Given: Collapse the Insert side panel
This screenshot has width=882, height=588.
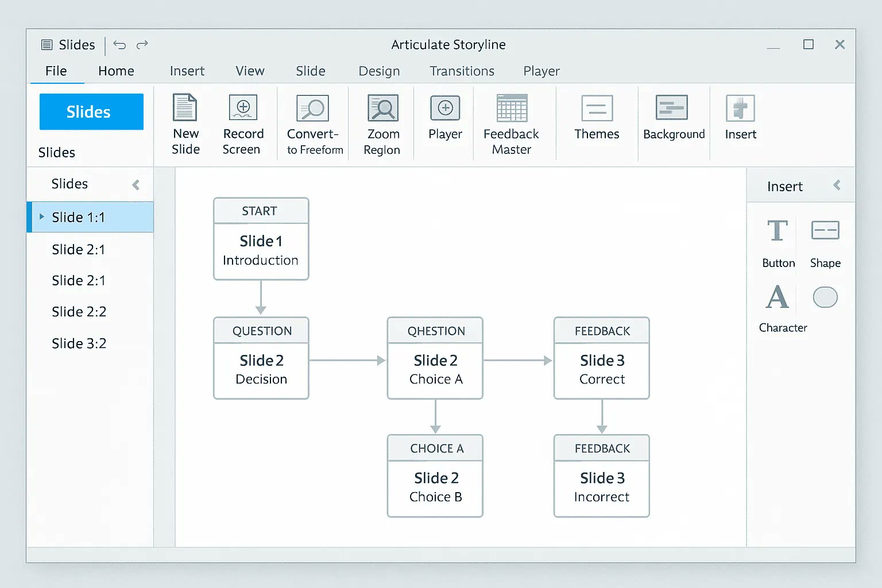Looking at the screenshot, I should (837, 185).
